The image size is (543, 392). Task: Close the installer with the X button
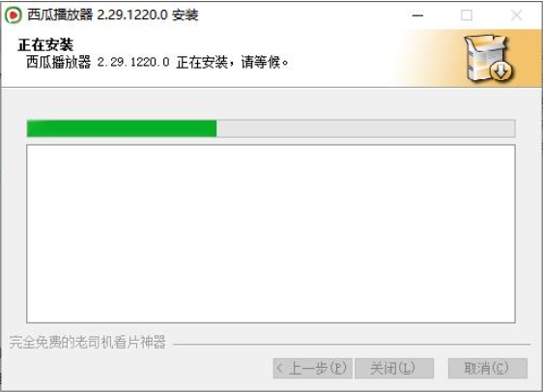point(516,15)
